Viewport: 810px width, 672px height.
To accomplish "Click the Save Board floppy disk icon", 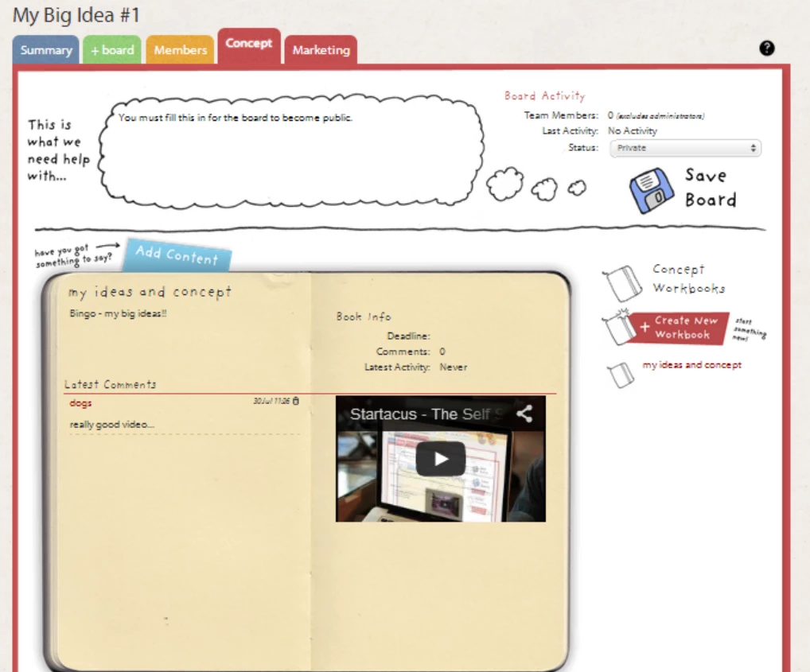I will pyautogui.click(x=652, y=191).
